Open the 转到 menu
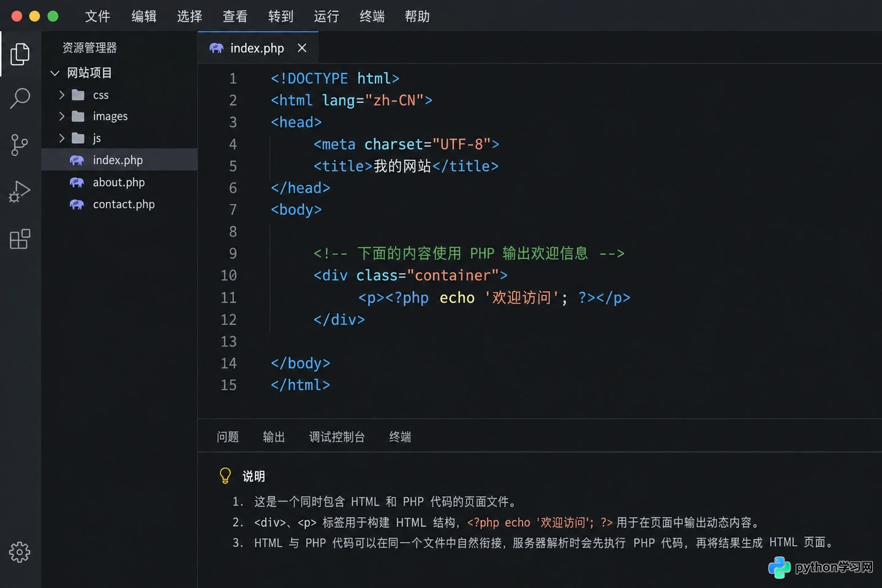Viewport: 882px width, 588px height. pos(281,17)
